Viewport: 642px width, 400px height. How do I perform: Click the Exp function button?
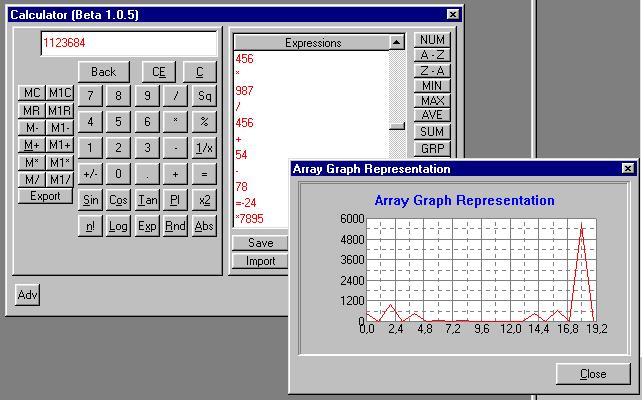click(147, 226)
